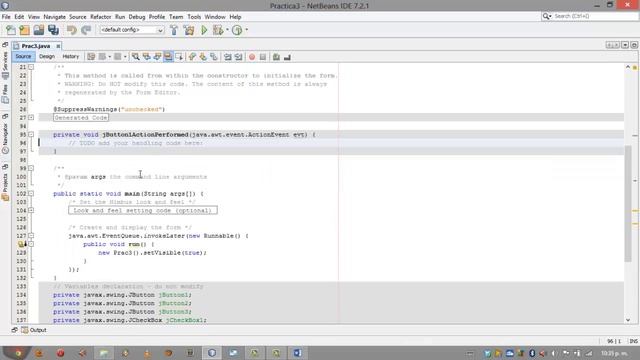The width and height of the screenshot is (640, 360).
Task: Go to Previous Bookmark icon
Action: coord(192,57)
